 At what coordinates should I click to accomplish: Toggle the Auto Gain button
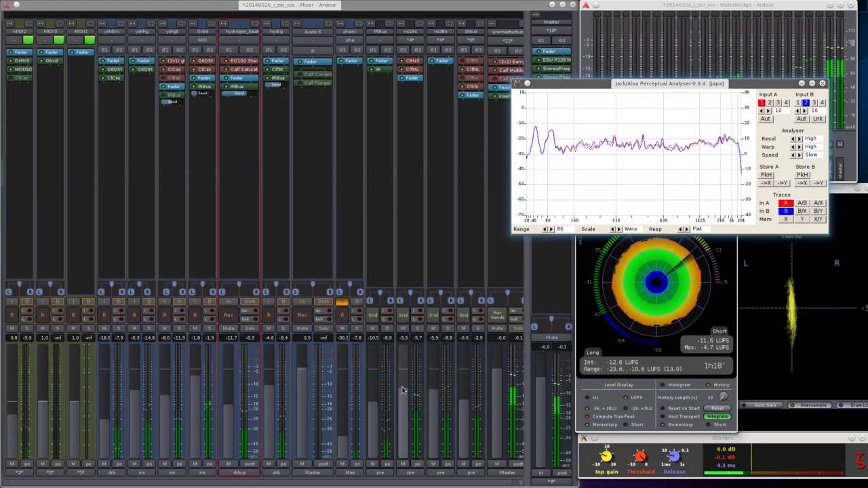[x=761, y=405]
